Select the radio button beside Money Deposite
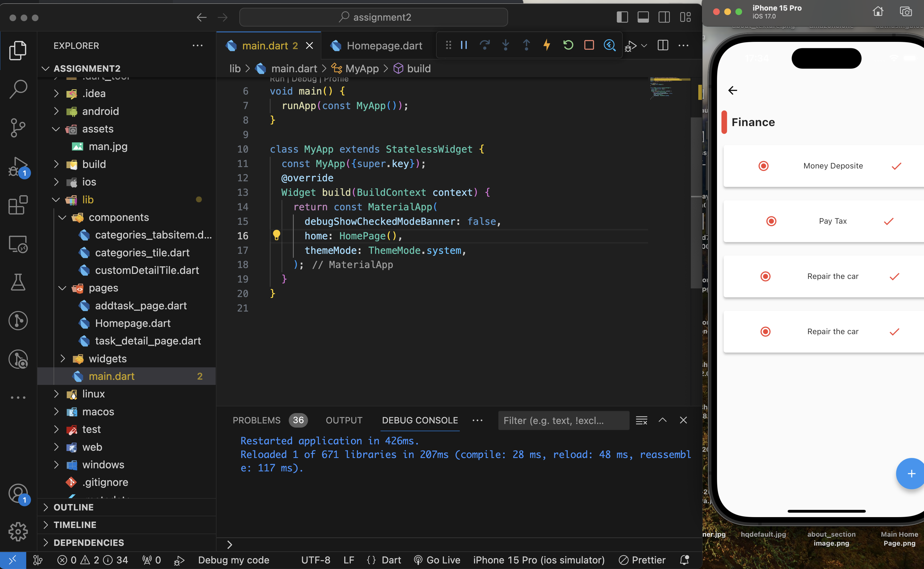Viewport: 924px width, 569px height. click(x=763, y=166)
